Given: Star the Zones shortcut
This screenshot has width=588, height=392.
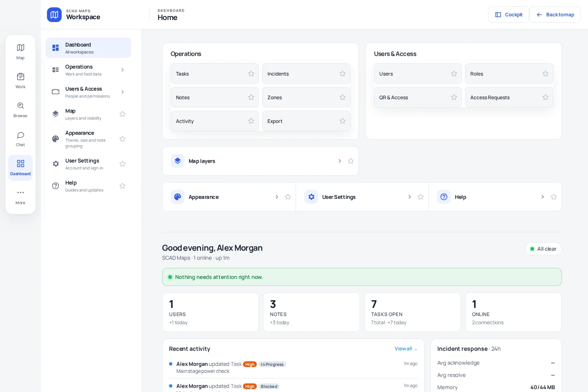Looking at the screenshot, I should [x=343, y=97].
